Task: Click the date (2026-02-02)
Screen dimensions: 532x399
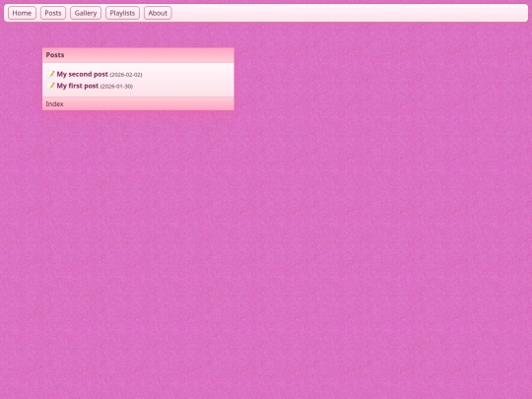Action: click(x=126, y=75)
